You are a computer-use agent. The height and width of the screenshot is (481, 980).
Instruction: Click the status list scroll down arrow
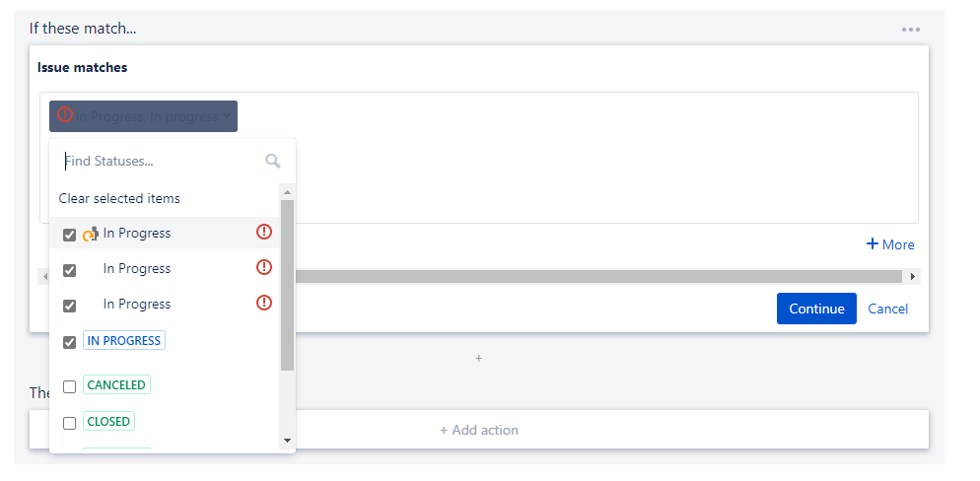tap(288, 441)
